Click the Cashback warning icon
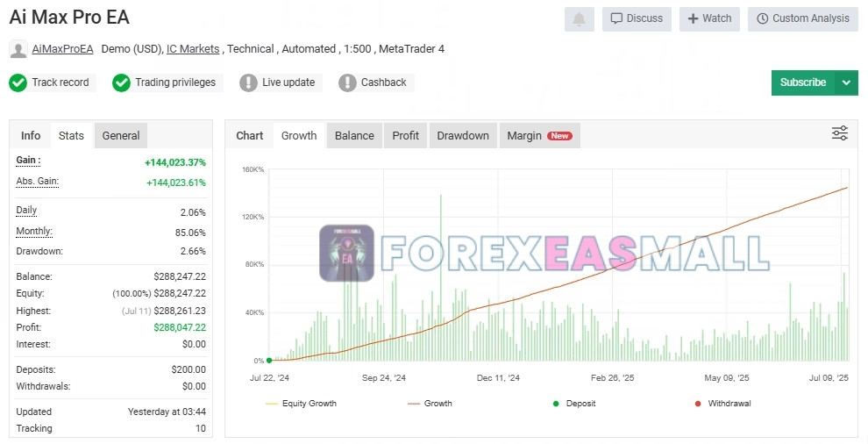This screenshot has height=444, width=868. [347, 82]
